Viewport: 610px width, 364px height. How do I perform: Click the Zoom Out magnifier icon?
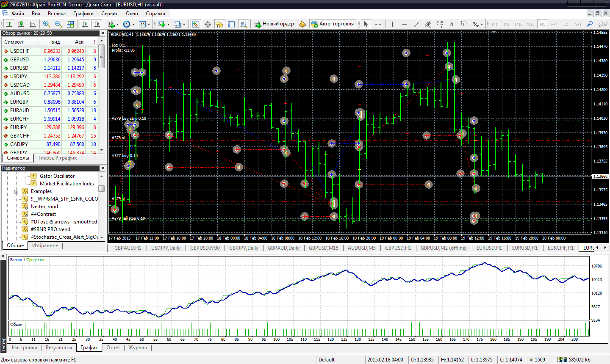58,24
